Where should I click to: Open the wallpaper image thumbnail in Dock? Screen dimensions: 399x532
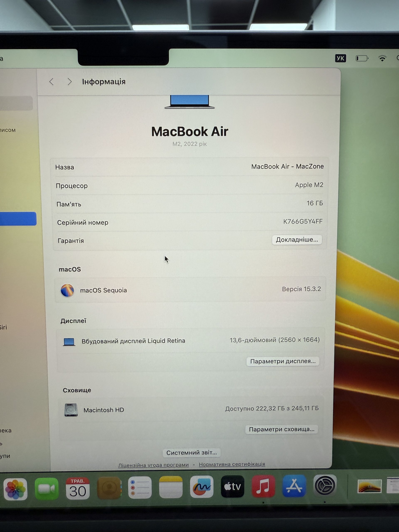point(369,486)
